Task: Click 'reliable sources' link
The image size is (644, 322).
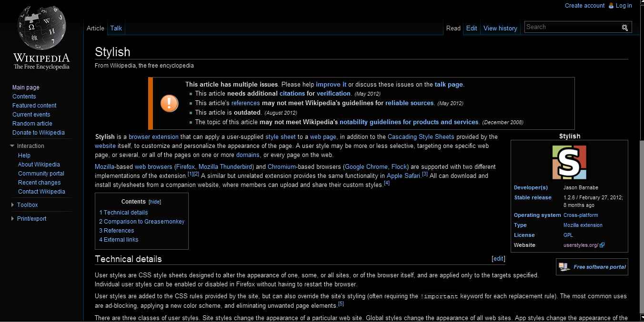Action: (410, 103)
